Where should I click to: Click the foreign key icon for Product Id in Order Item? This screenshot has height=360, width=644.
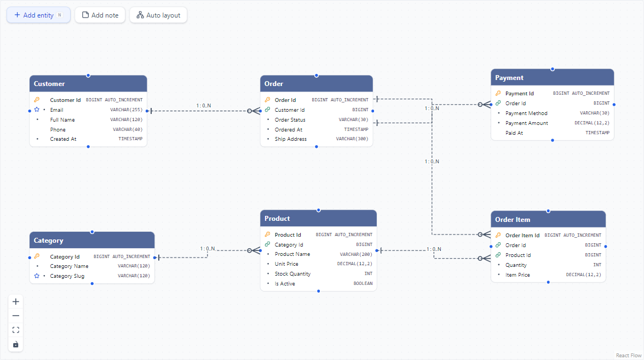pyautogui.click(x=498, y=255)
